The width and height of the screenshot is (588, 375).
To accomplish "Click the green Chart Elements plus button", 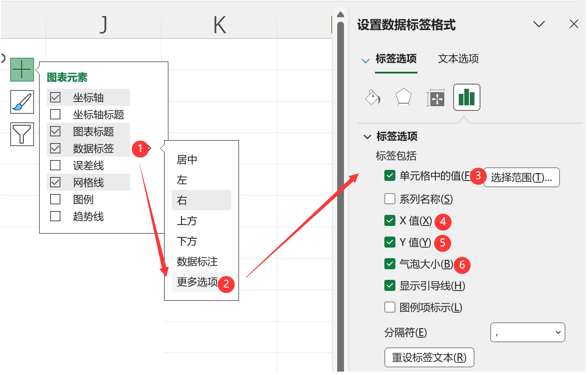I will coord(22,69).
